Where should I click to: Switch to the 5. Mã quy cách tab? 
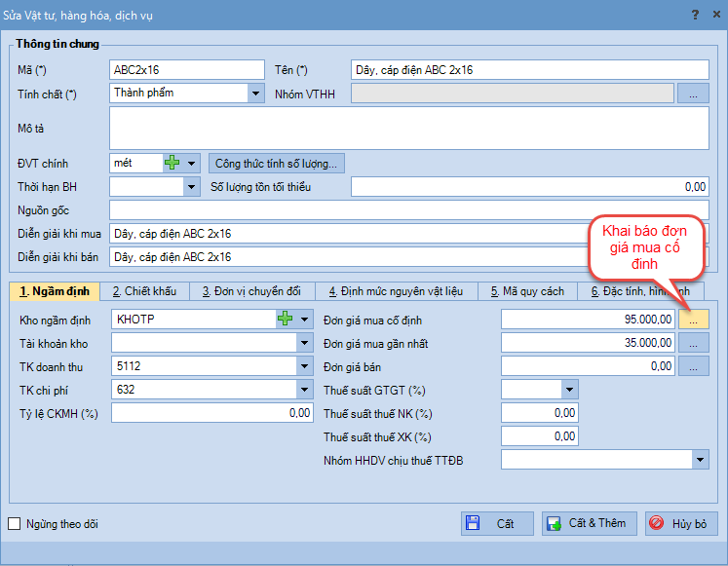click(x=527, y=291)
